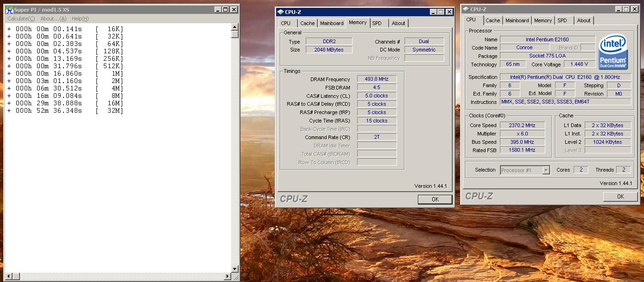Screen dimensions: 644x282
Task: Click the Code Name field Conroe
Action: pyautogui.click(x=524, y=47)
